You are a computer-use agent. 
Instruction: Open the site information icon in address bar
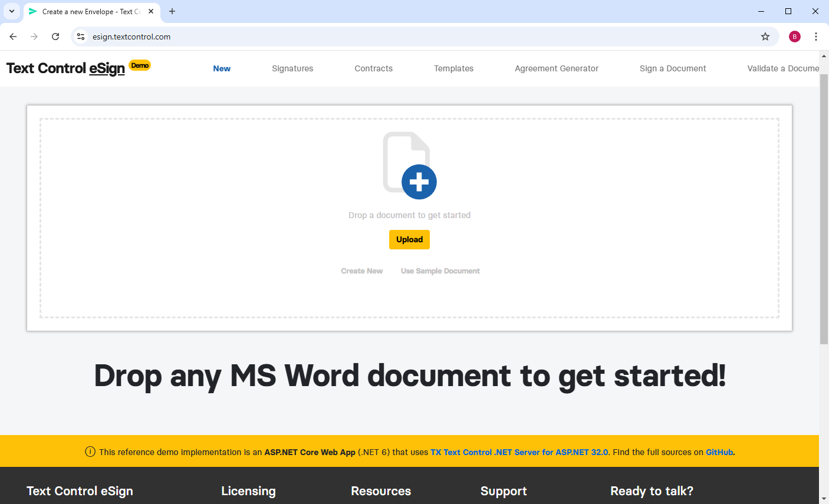coord(81,37)
